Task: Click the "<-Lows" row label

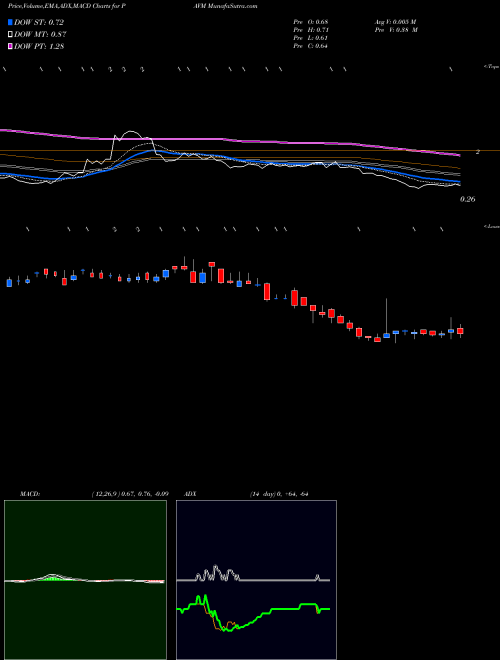Action: tap(492, 226)
